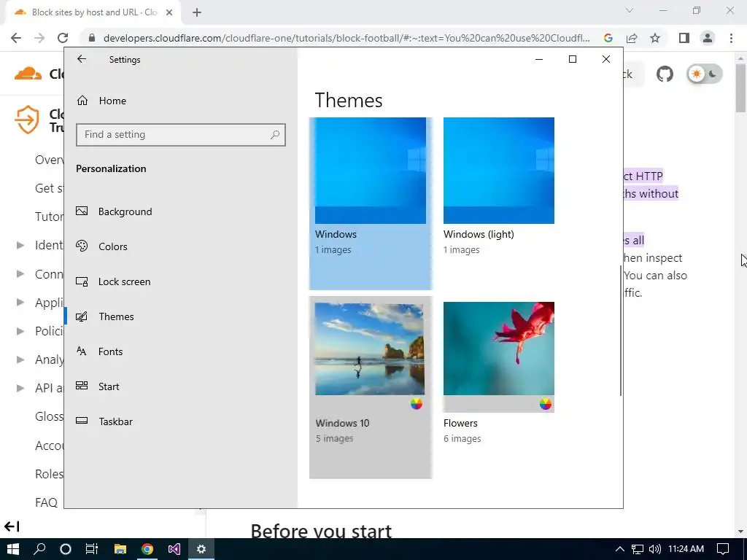Click the Settings window scrollbar

[620, 330]
